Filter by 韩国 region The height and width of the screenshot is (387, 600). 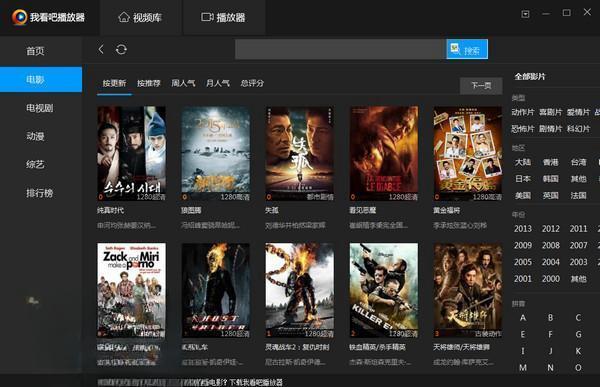551,179
